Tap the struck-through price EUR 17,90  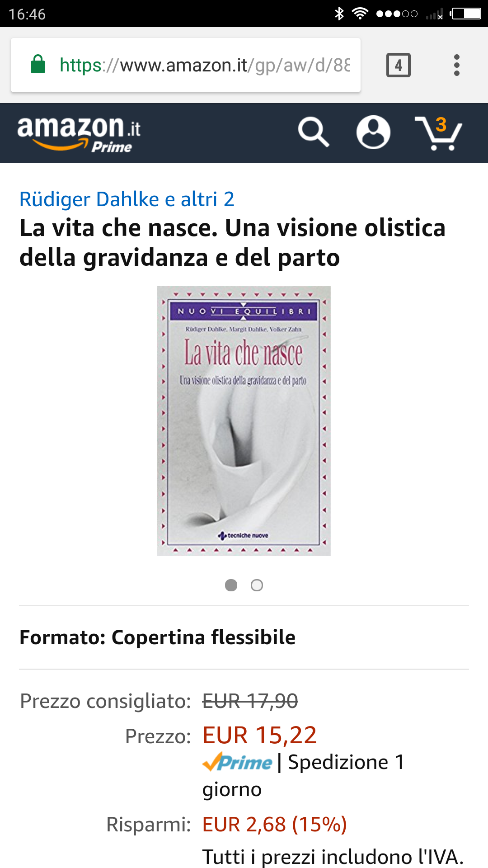(250, 701)
